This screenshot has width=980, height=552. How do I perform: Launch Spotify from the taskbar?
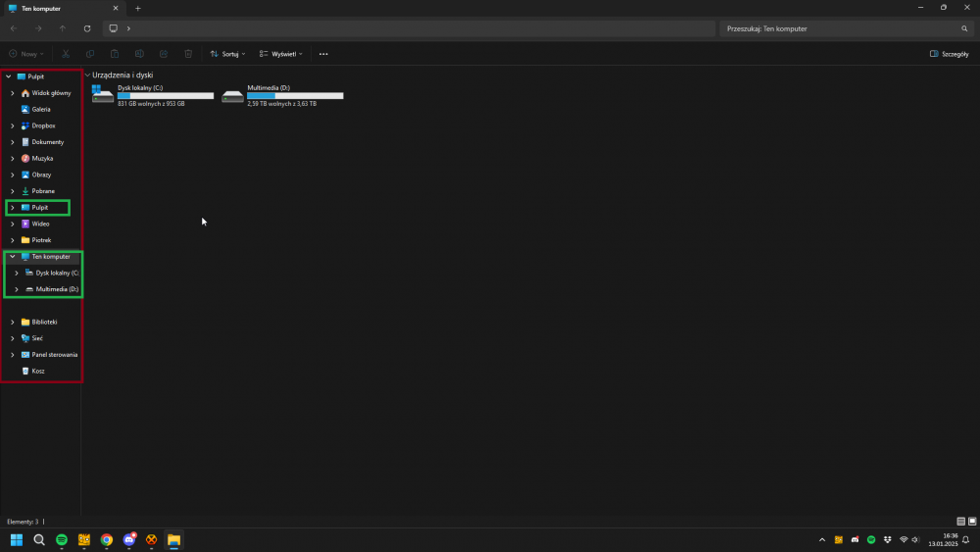click(x=61, y=539)
